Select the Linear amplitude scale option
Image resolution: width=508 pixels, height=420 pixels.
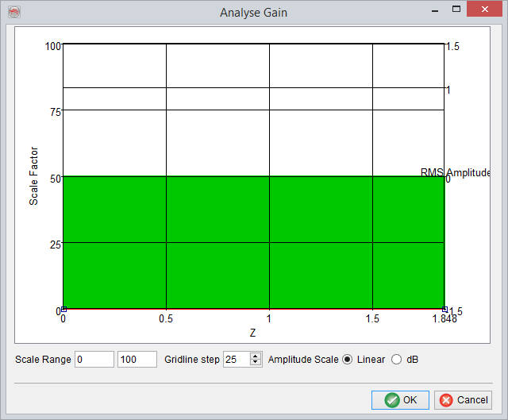347,360
